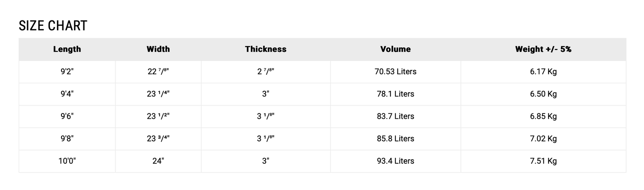Click the Length column header

point(67,49)
